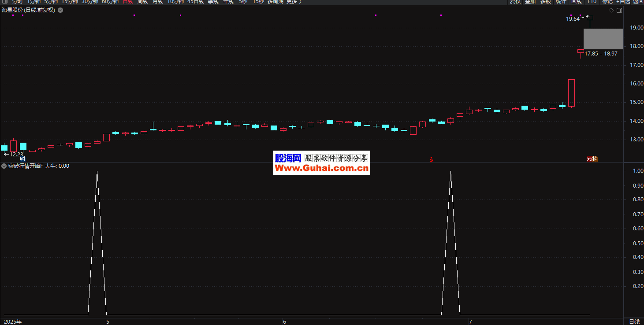This screenshot has height=325, width=644.
Task: Click the 13.00 price axis label
Action: pos(636,140)
